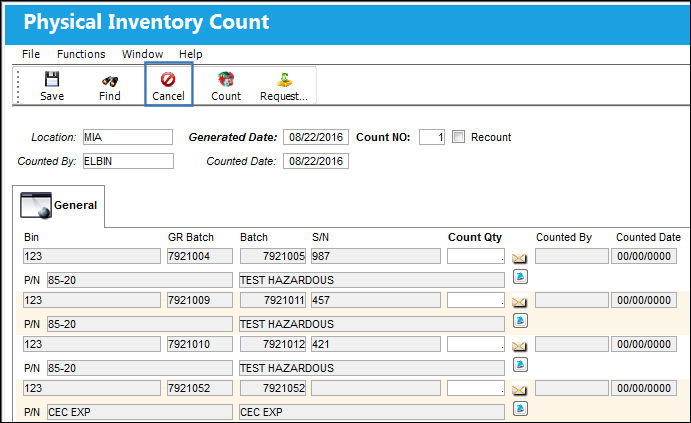Click the toolbar drag handle dots

coord(18,86)
